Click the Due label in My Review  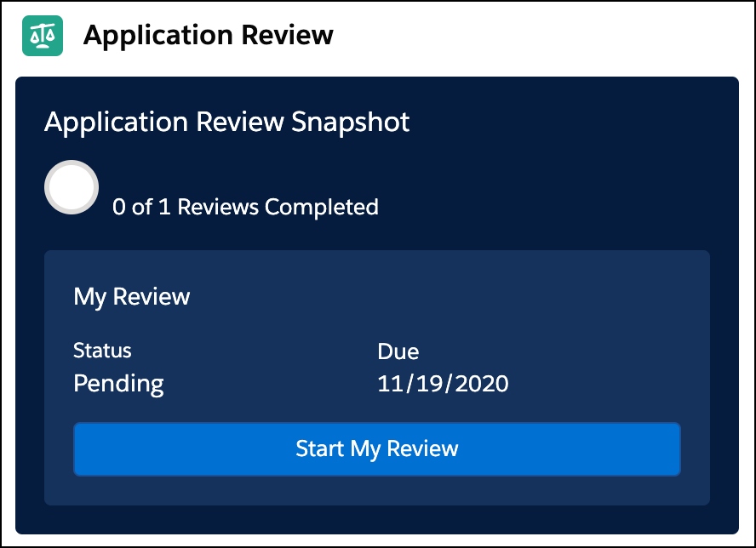[398, 351]
